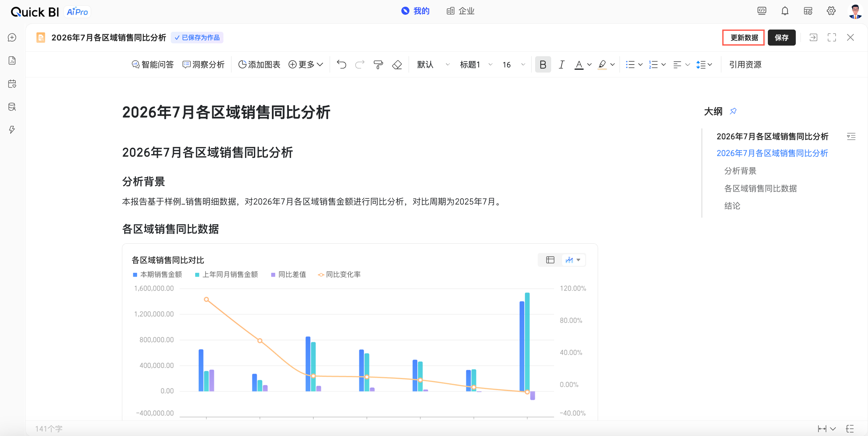The width and height of the screenshot is (868, 436).
Task: Open the user avatar menu
Action: 855,12
